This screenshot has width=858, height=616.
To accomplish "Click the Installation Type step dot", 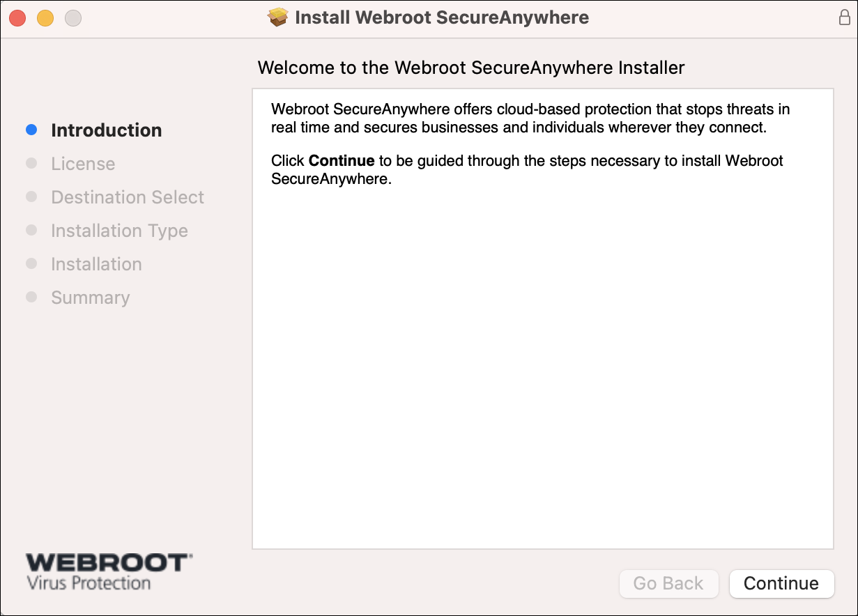I will coord(31,230).
